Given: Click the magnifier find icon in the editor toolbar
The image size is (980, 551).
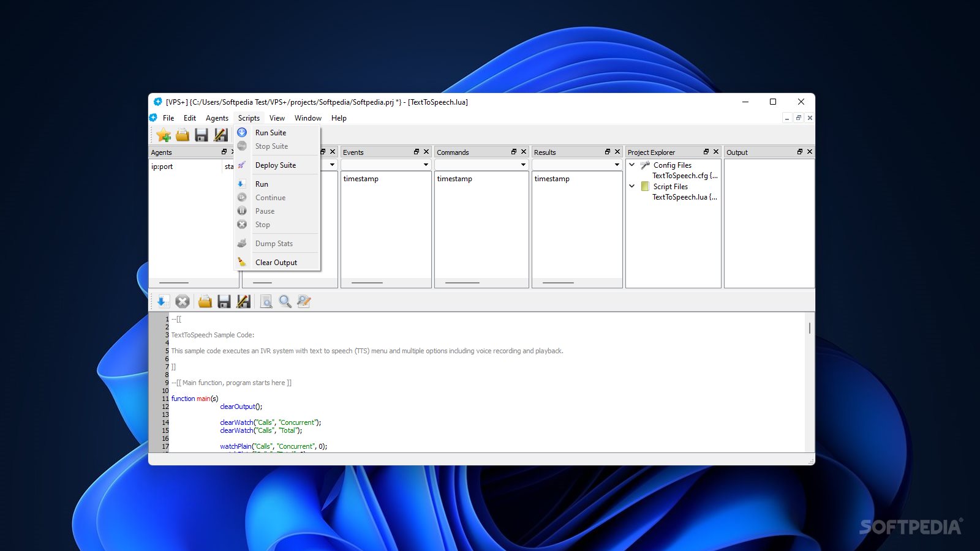Looking at the screenshot, I should (x=285, y=301).
